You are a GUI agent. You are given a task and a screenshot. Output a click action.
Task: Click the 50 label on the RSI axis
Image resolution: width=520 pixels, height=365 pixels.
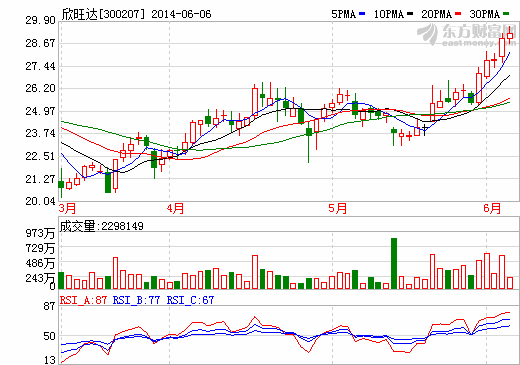pos(50,336)
